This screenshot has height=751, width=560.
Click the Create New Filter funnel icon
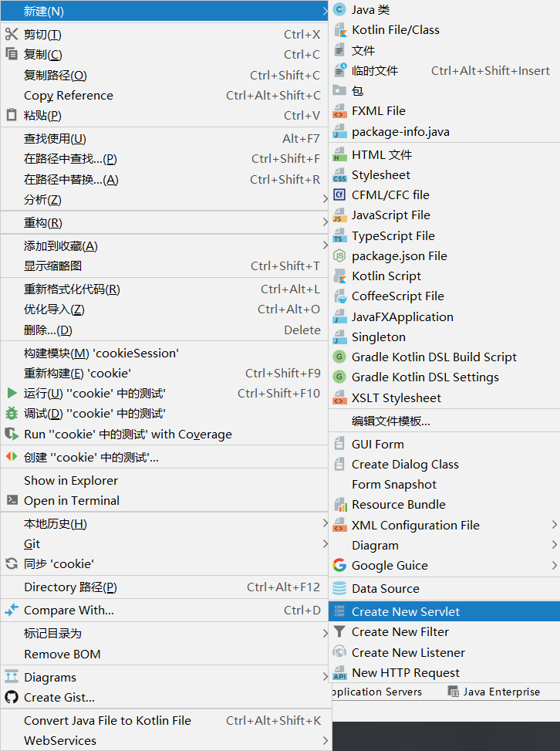coord(339,631)
